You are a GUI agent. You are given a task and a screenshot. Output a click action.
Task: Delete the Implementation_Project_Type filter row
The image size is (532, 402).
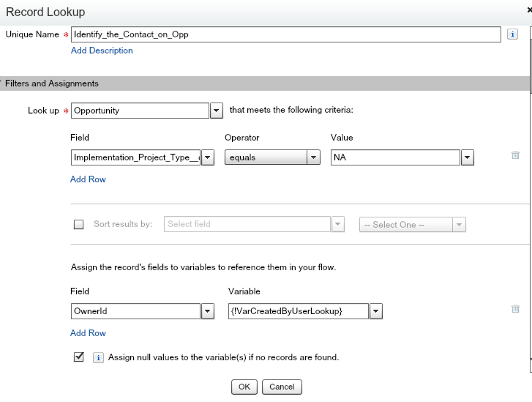point(515,155)
